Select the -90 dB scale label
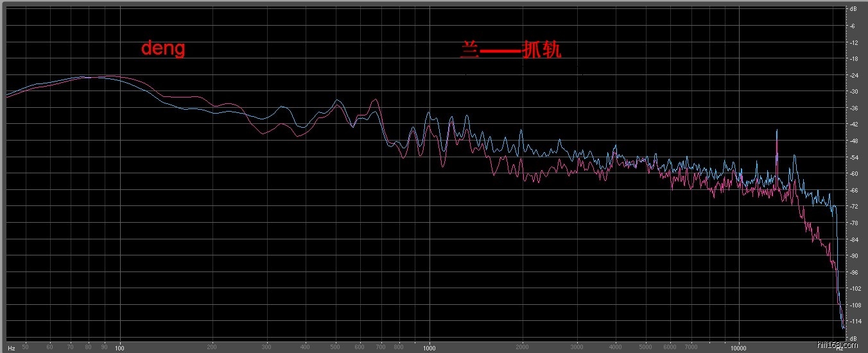This screenshot has height=353, width=868. tap(853, 256)
